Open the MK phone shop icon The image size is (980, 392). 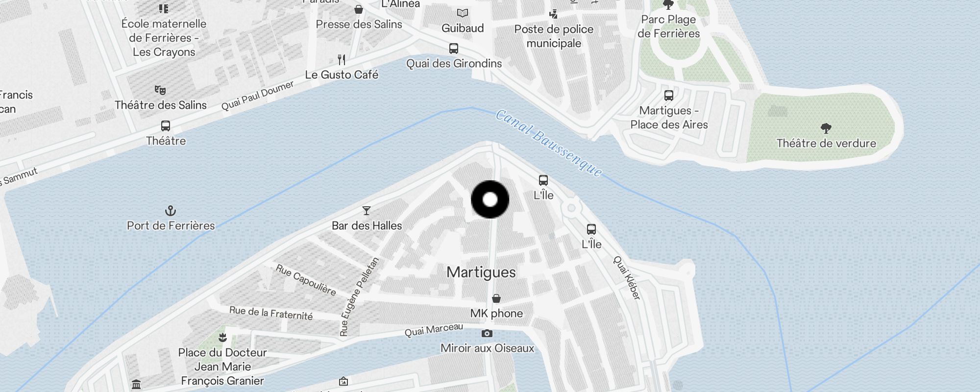pos(496,298)
